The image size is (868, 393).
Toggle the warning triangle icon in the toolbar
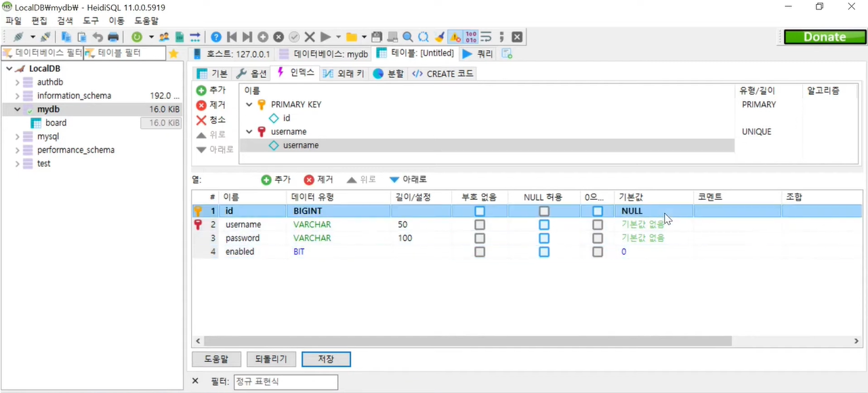455,37
